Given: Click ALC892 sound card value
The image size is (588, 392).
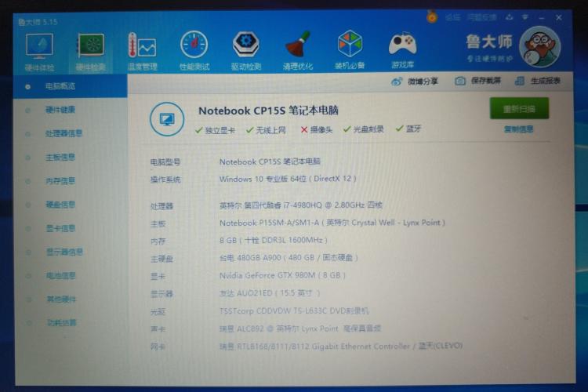Looking at the screenshot, I should coord(300,328).
